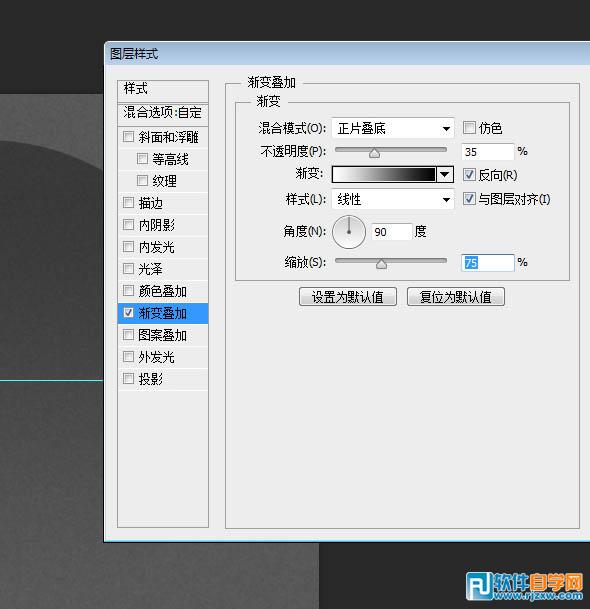The image size is (590, 609).
Task: Uncheck the 渐变叠加 checkbox
Action: [128, 313]
